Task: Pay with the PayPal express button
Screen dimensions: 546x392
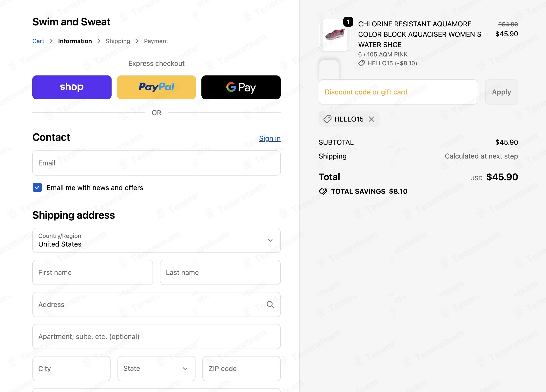Action: pyautogui.click(x=156, y=87)
